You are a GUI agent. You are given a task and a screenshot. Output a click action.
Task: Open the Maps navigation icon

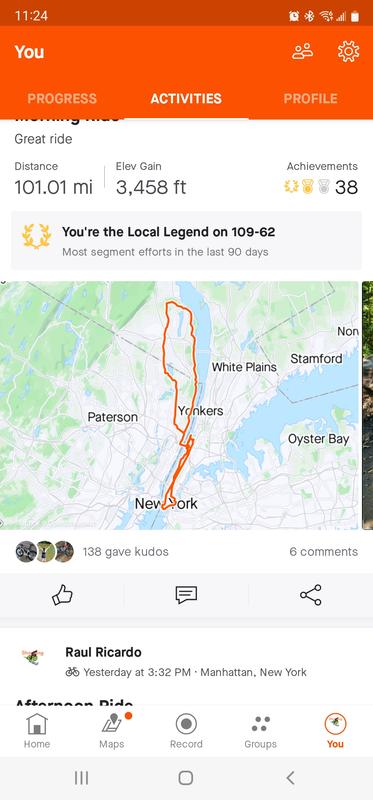click(x=112, y=731)
